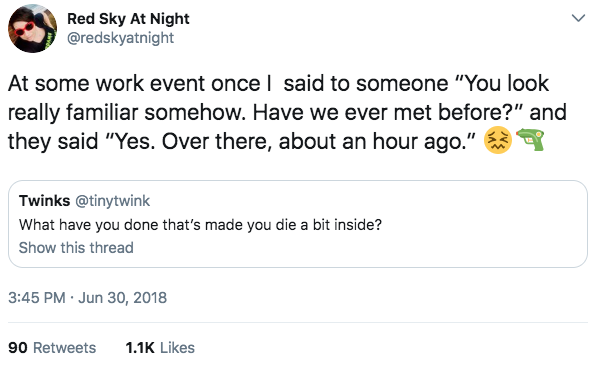Click the water pistol emoji
Image resolution: width=596 pixels, height=370 pixels.
pos(530,140)
